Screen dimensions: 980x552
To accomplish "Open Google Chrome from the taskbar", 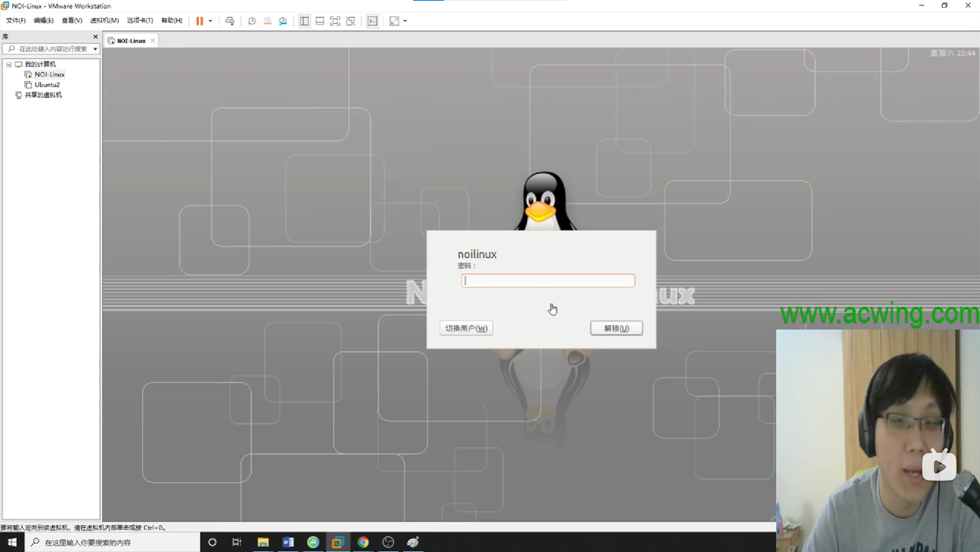I will point(363,542).
